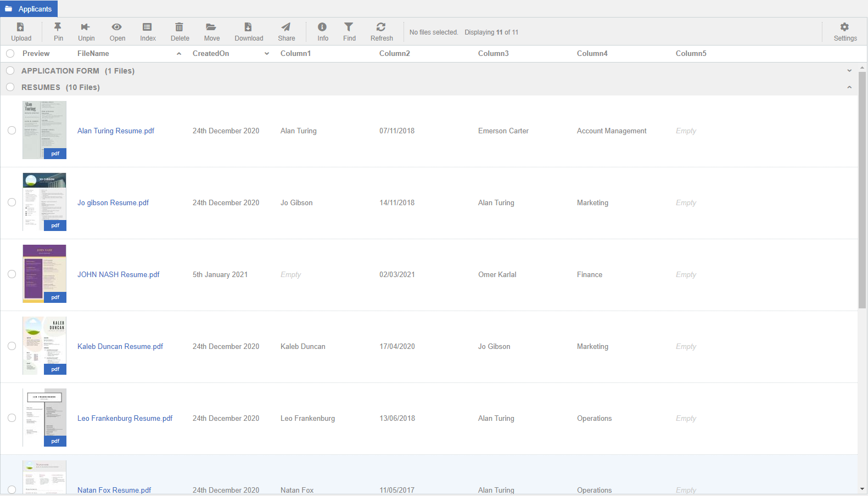Viewport: 868px width, 496px height.
Task: Click '17/04/2020' date cell
Action: point(397,346)
